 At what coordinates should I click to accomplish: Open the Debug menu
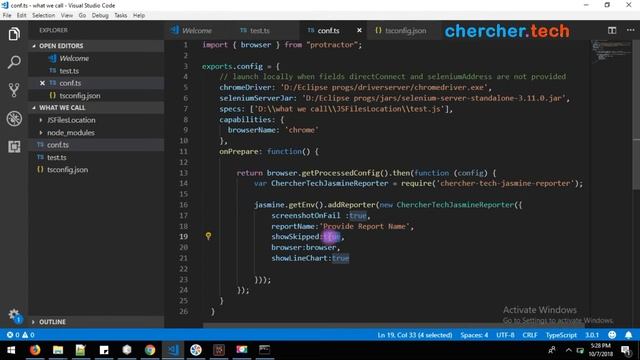click(100, 16)
